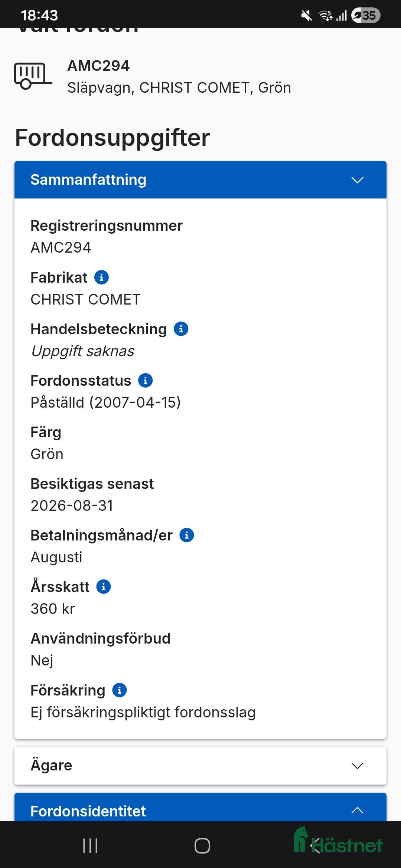
Task: Collapse the Fordonsidentitet section
Action: pos(357,811)
